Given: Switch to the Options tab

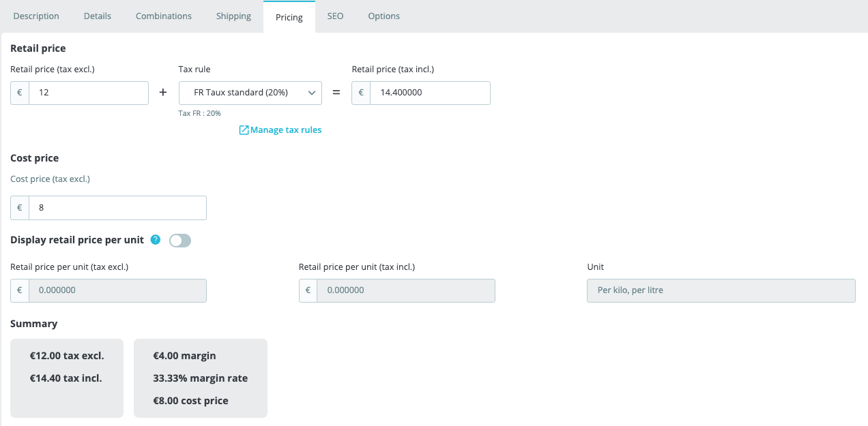Looking at the screenshot, I should tap(384, 16).
